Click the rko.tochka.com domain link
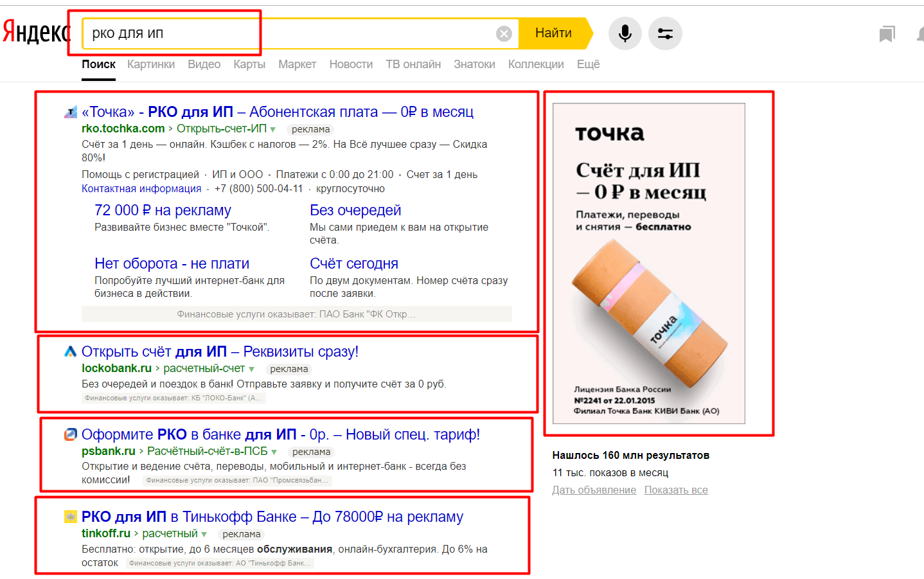 [123, 129]
